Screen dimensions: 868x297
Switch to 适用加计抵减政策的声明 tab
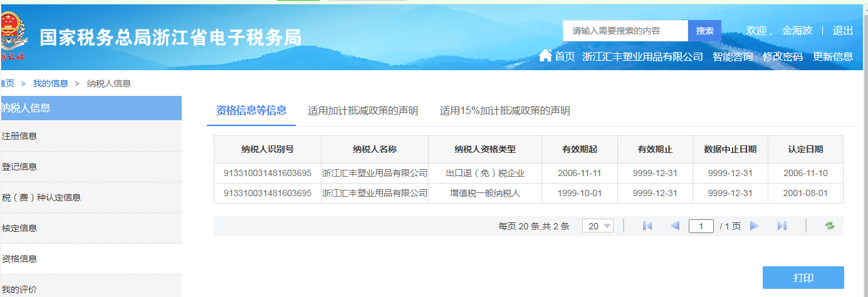363,111
